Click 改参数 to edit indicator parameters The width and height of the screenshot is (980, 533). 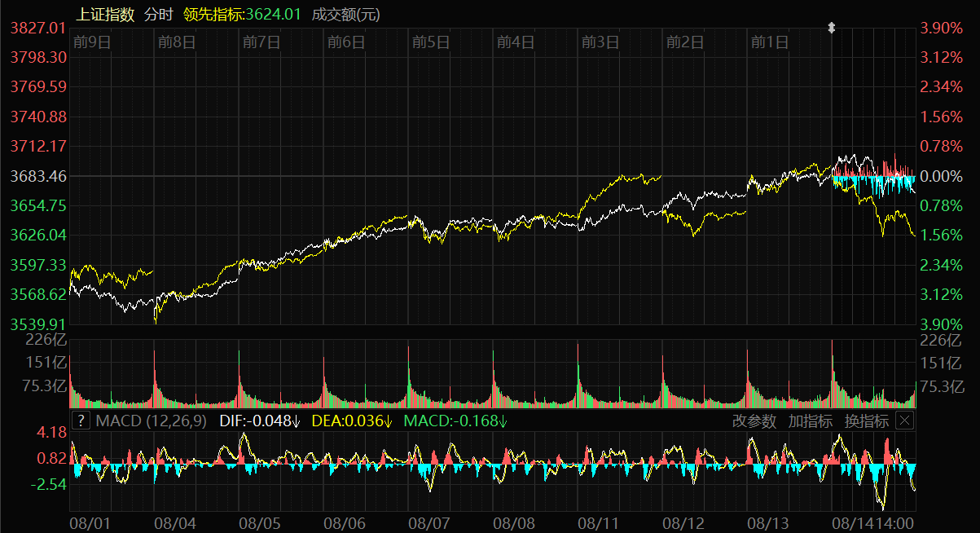click(755, 421)
